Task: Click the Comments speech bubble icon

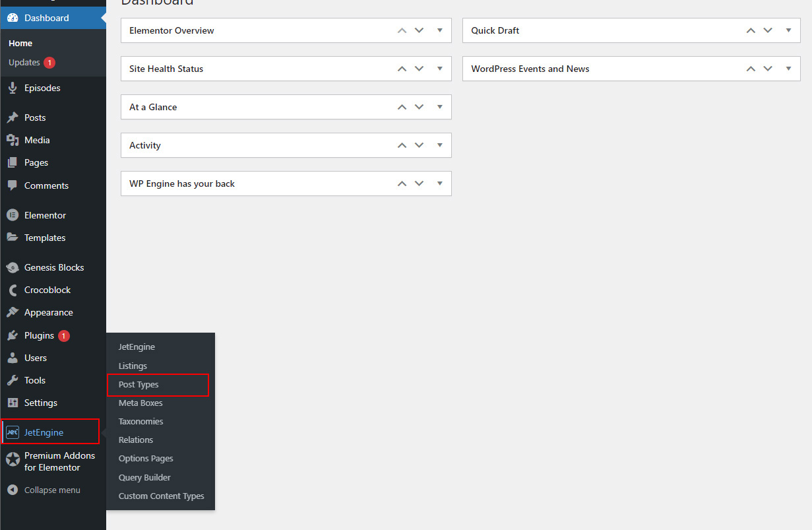Action: [x=13, y=185]
